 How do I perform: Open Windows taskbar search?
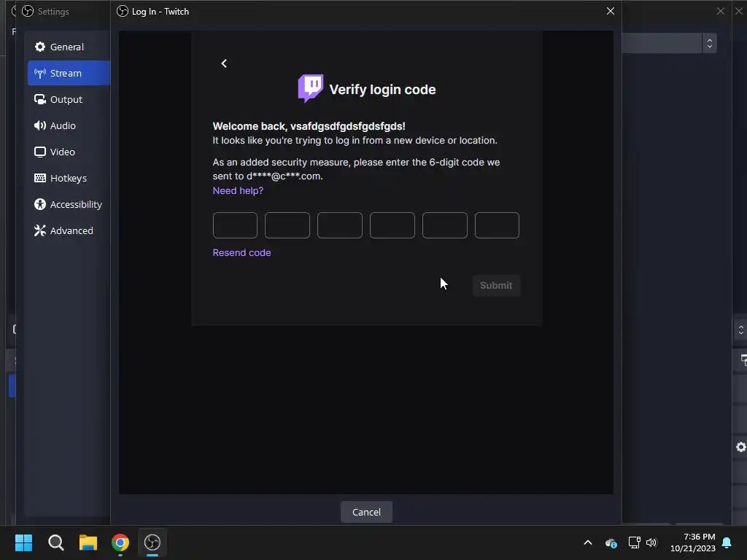55,542
